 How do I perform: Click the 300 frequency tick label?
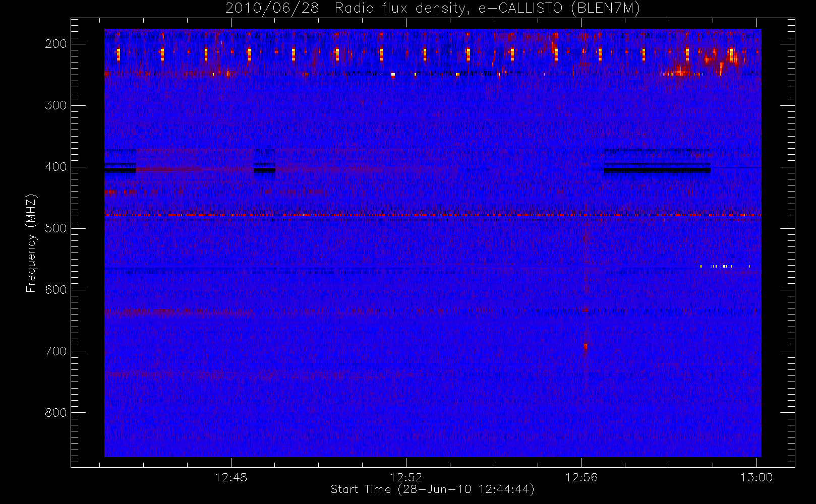click(x=55, y=105)
